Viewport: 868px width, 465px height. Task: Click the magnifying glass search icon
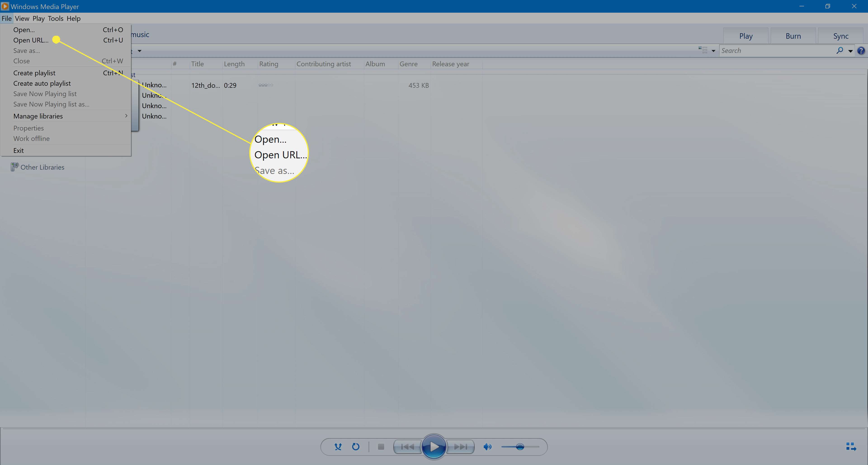click(840, 51)
